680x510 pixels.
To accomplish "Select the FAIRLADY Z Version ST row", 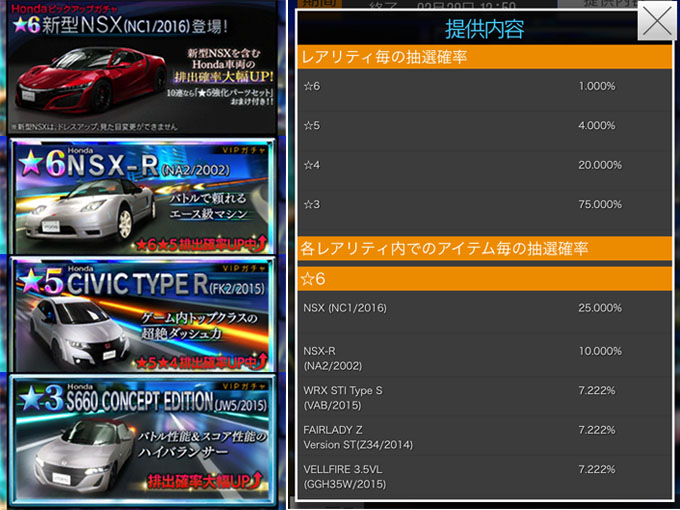I will 484,437.
